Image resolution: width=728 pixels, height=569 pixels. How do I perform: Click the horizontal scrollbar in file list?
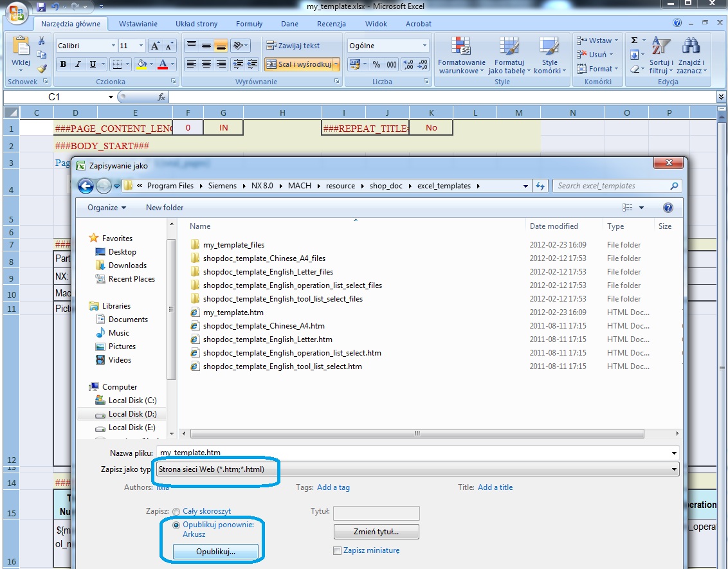417,433
